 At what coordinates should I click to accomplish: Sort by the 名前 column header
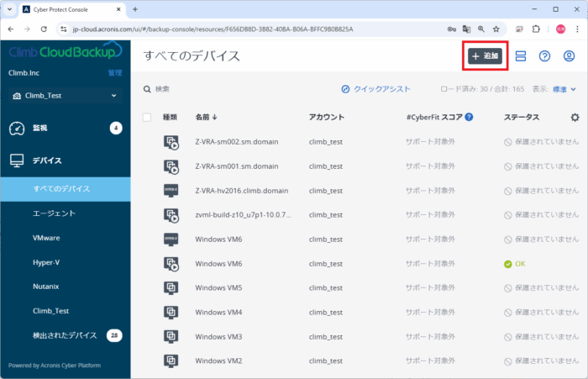(206, 118)
